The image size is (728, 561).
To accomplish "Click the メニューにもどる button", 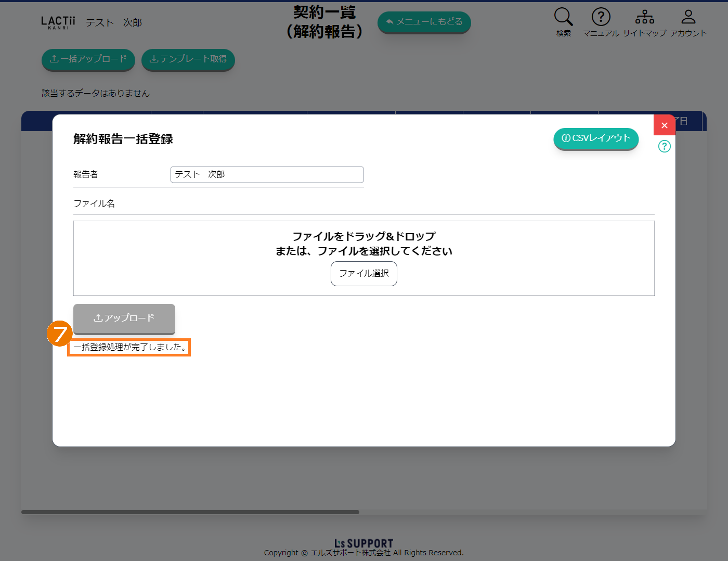I will pos(424,22).
